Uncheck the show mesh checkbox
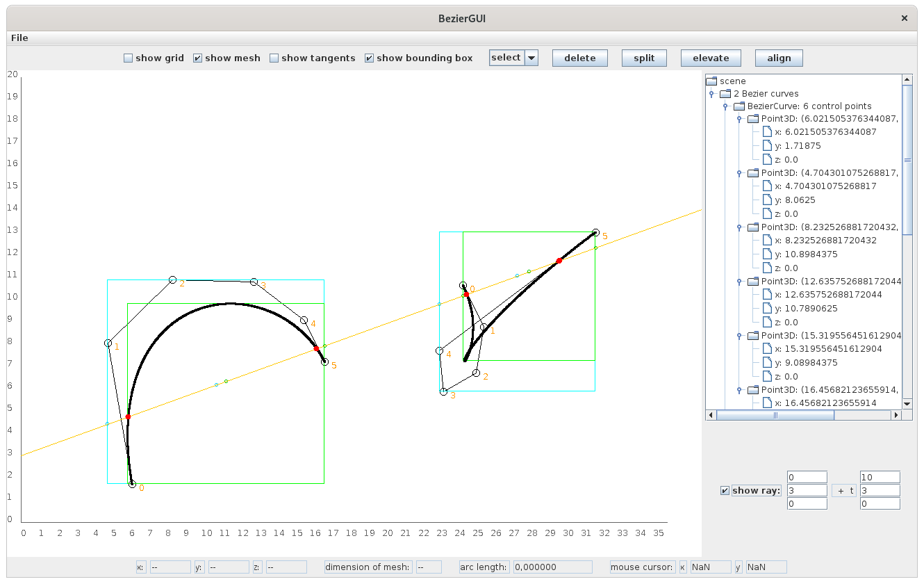The height and width of the screenshot is (584, 924). point(197,58)
